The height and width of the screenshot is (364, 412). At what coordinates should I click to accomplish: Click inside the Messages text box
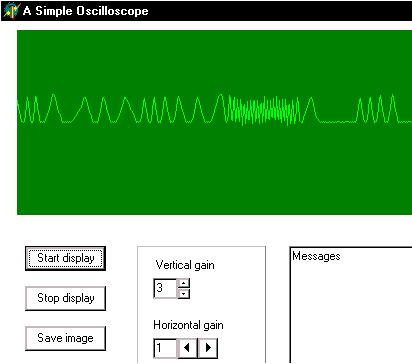[351, 305]
